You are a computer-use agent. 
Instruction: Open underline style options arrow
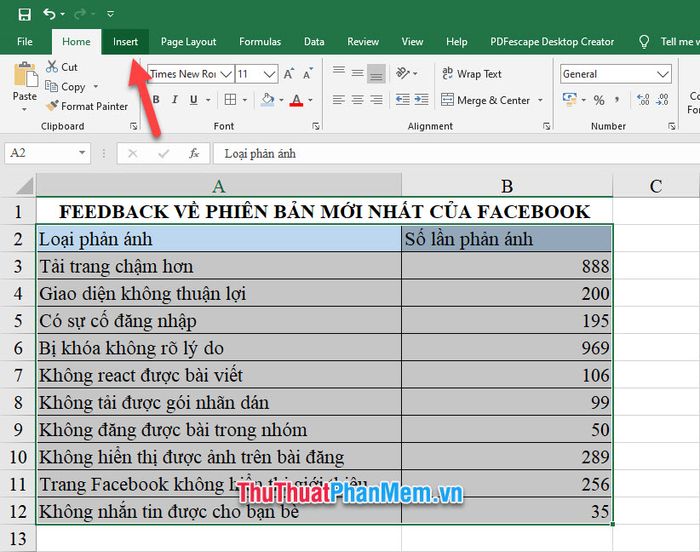(208, 100)
